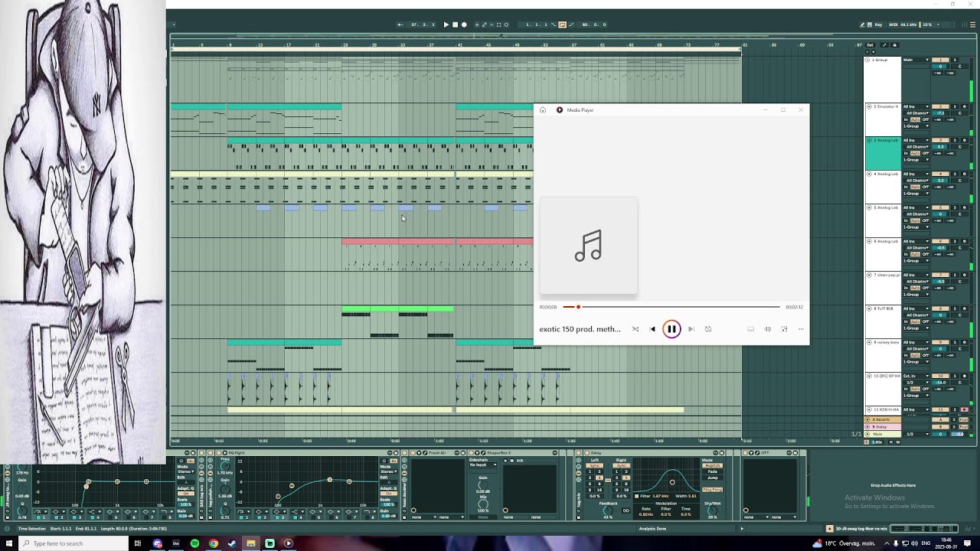Viewport: 980px width, 551px height.
Task: Click Ableton transport Stop button
Action: [455, 24]
